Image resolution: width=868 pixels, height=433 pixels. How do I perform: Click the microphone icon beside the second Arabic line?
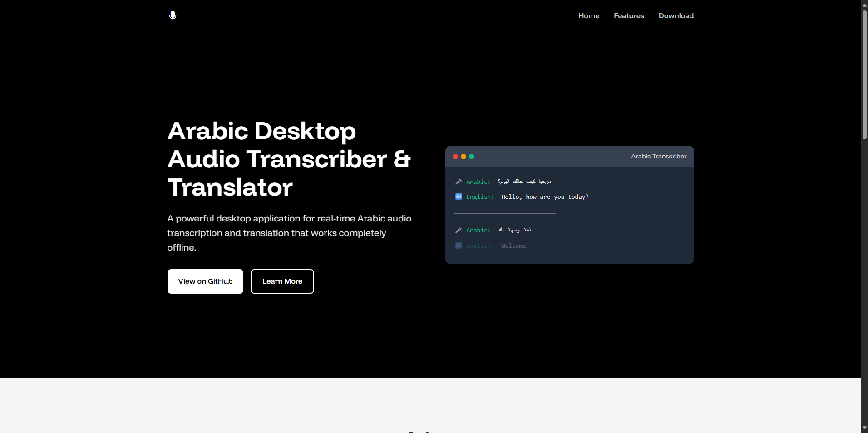pyautogui.click(x=458, y=230)
